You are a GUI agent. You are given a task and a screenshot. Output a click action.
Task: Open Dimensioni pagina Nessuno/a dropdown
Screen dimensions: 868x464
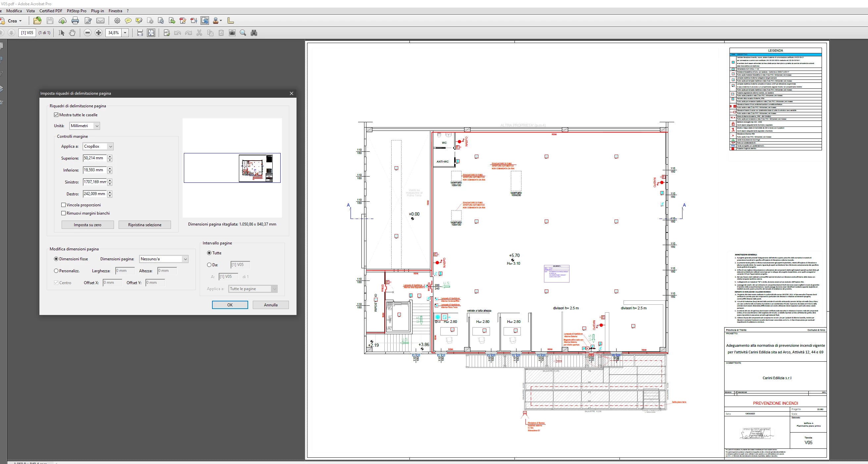coord(163,259)
